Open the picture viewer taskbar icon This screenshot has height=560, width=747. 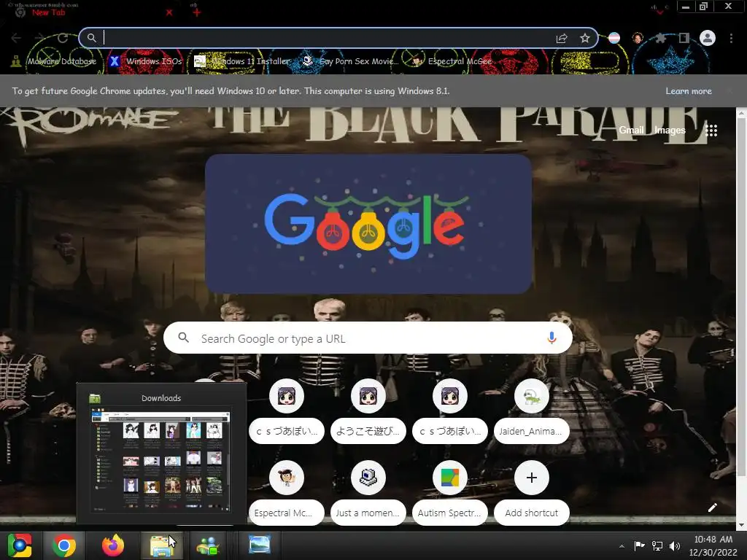pos(260,545)
